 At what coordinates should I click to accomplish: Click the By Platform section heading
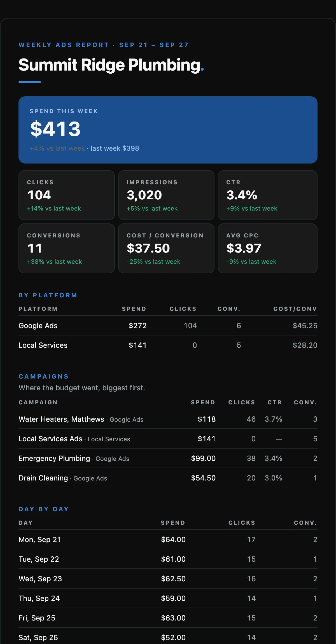[x=48, y=295]
